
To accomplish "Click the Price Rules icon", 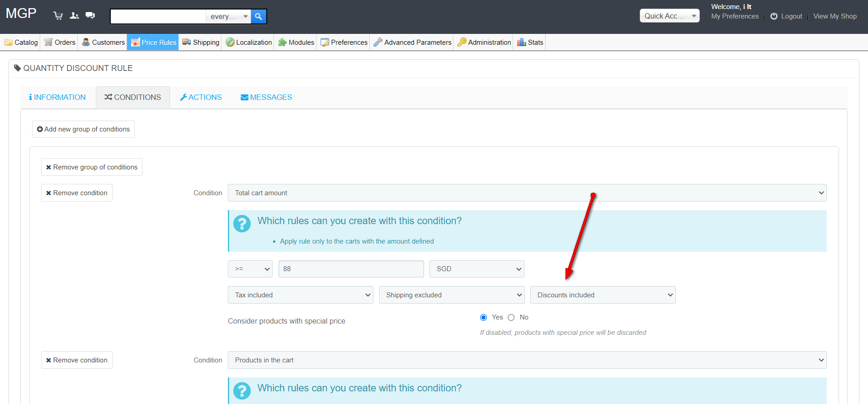I will coord(135,42).
